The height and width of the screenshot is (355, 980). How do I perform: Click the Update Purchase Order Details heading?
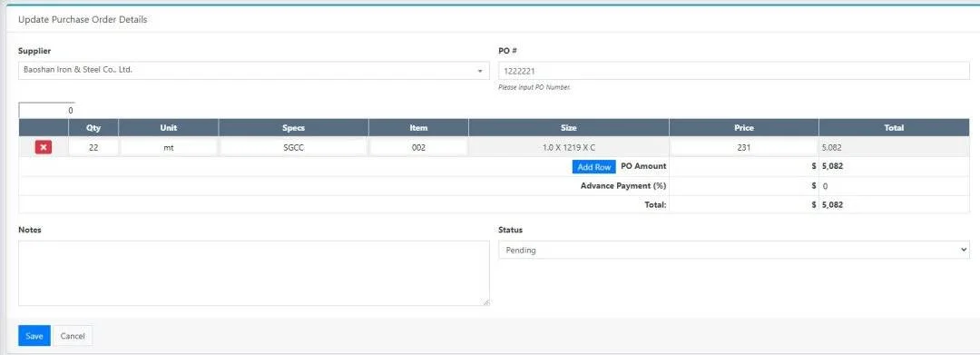click(83, 19)
